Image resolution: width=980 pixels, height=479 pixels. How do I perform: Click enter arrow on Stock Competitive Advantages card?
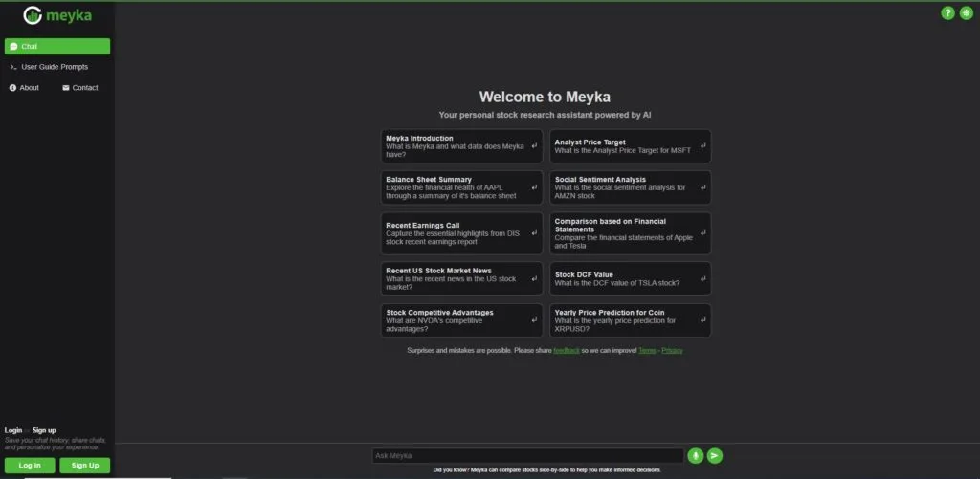(534, 320)
